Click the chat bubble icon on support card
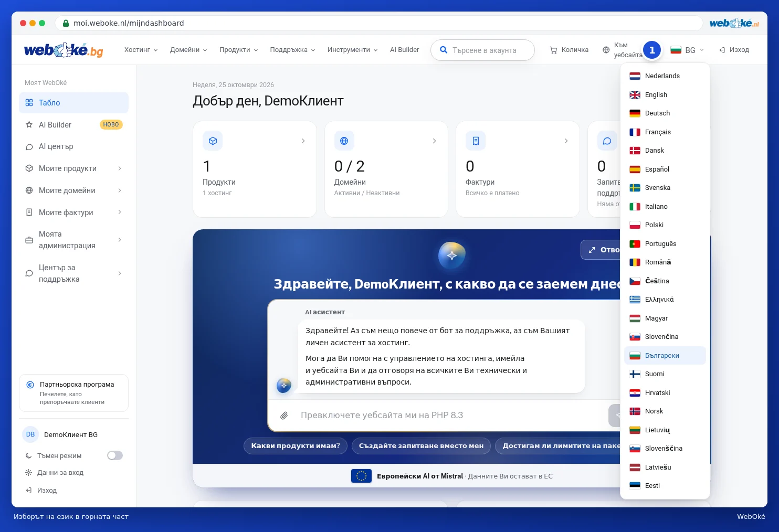Screen dimensions: 779x532 point(607,141)
